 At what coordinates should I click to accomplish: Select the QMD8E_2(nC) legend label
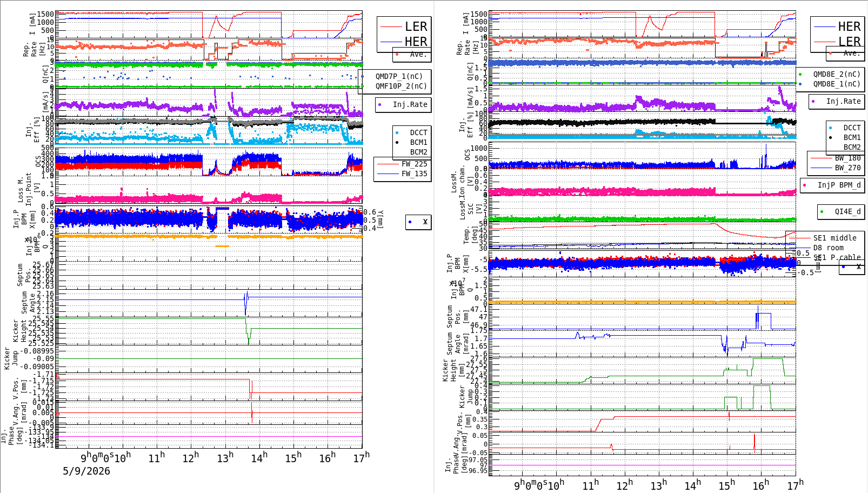coord(837,74)
